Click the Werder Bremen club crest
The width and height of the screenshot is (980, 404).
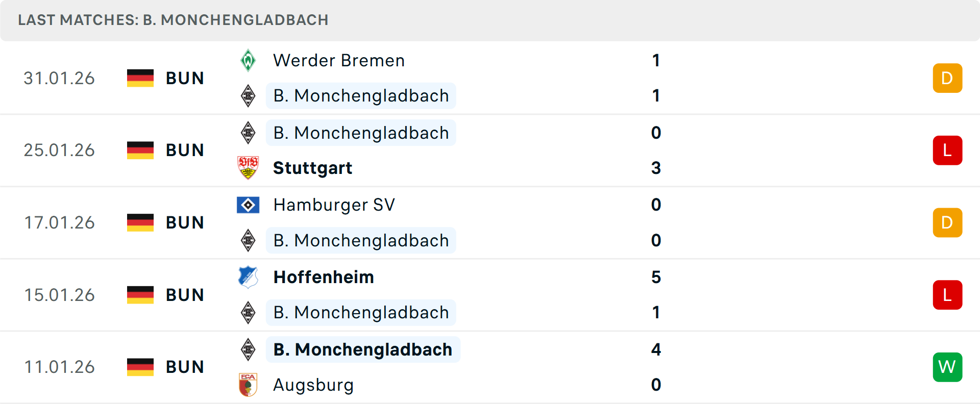pyautogui.click(x=248, y=60)
